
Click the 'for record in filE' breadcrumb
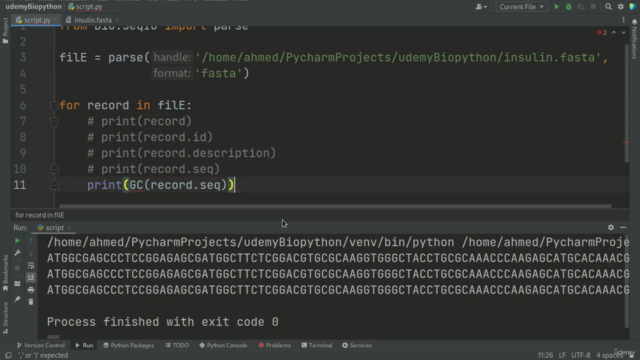pyautogui.click(x=40, y=215)
